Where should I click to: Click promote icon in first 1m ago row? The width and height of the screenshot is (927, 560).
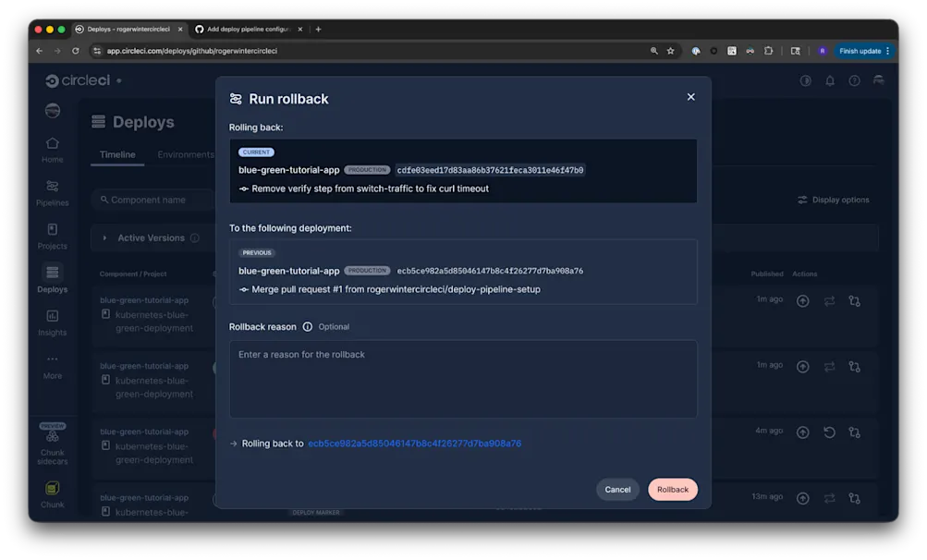click(802, 301)
